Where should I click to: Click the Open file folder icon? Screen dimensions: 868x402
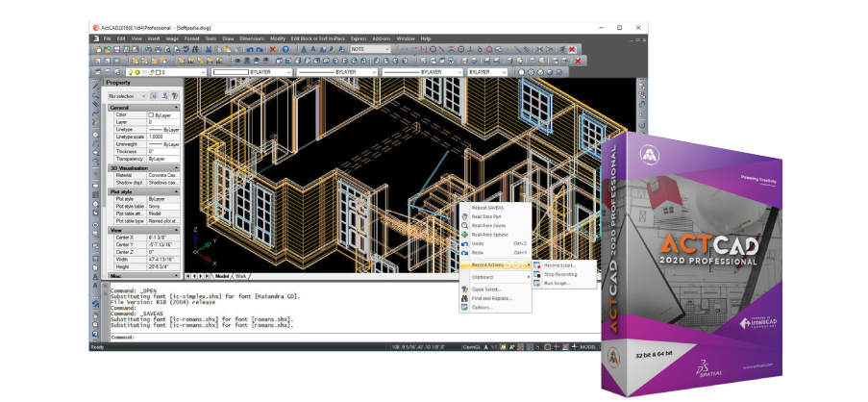(108, 49)
